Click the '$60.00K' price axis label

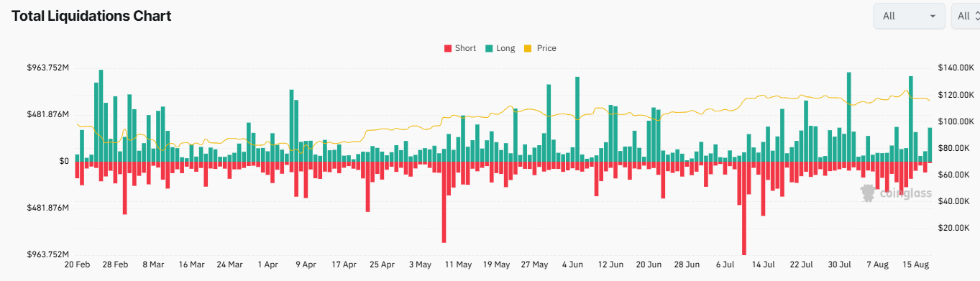pos(954,175)
